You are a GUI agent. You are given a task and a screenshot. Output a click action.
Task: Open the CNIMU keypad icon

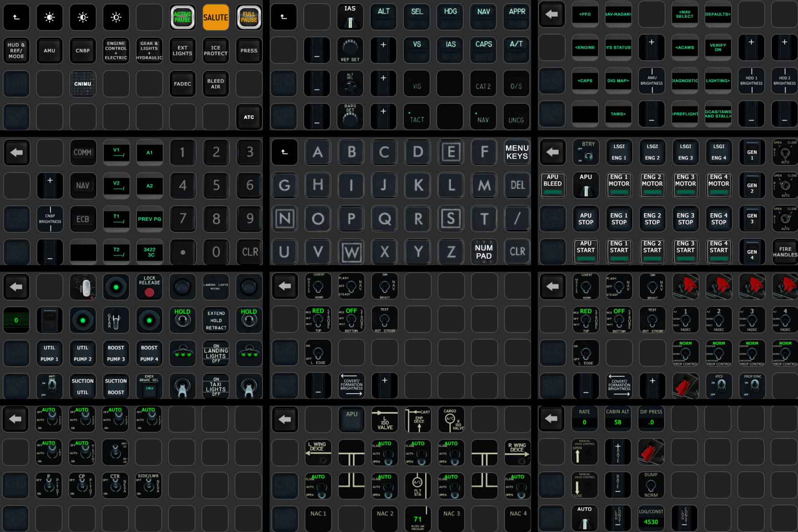click(x=83, y=84)
